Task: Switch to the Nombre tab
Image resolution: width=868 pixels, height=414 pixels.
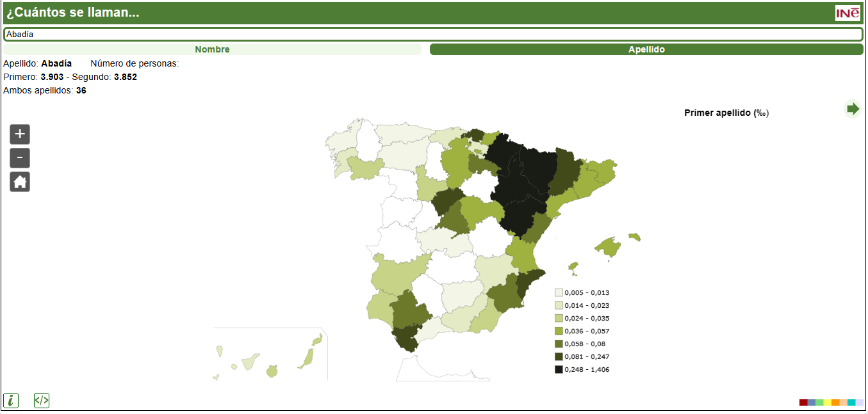Action: pos(212,49)
